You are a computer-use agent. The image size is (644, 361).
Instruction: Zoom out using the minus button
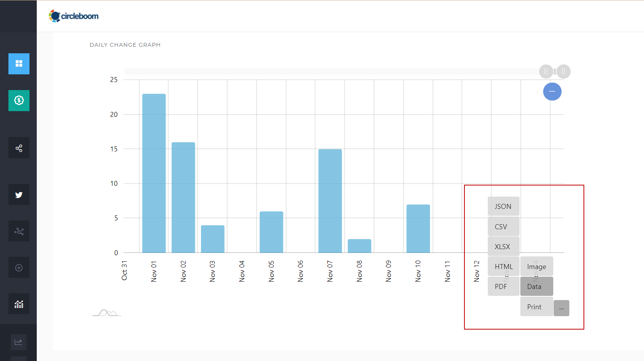552,92
